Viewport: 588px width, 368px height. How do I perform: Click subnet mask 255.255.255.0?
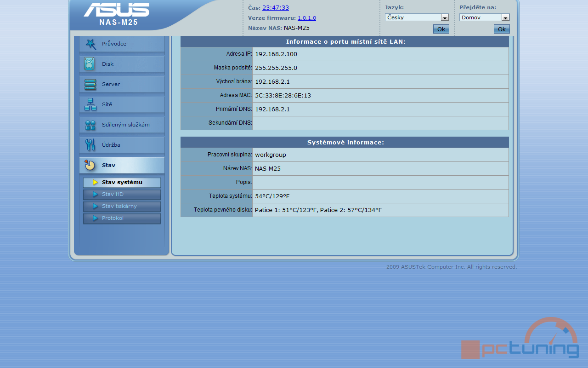pos(276,68)
